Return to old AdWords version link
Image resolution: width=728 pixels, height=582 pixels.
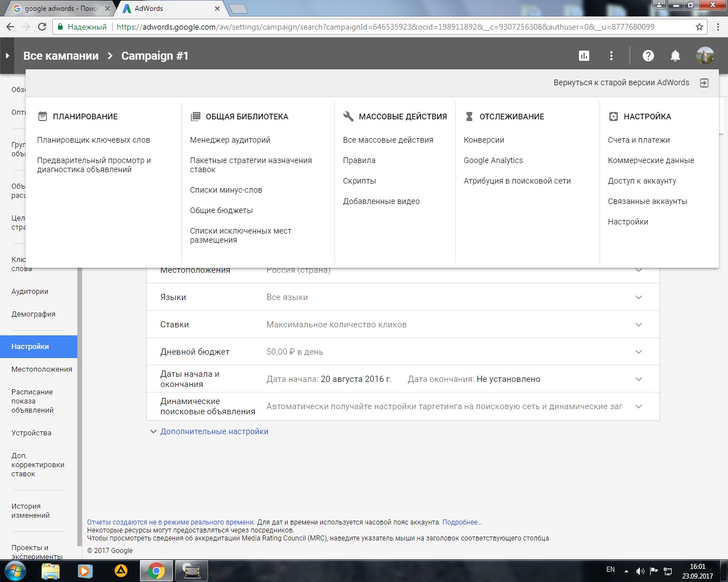point(621,83)
